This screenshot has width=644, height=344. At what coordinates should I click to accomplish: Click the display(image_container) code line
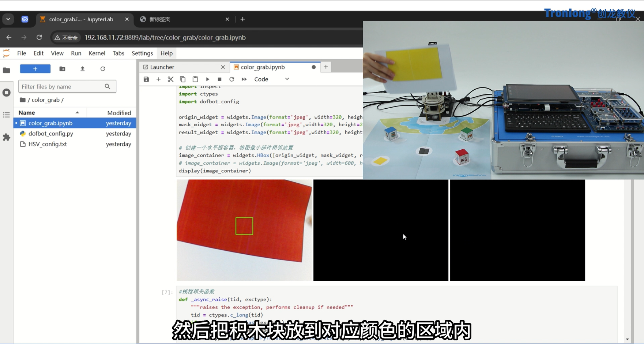point(215,171)
